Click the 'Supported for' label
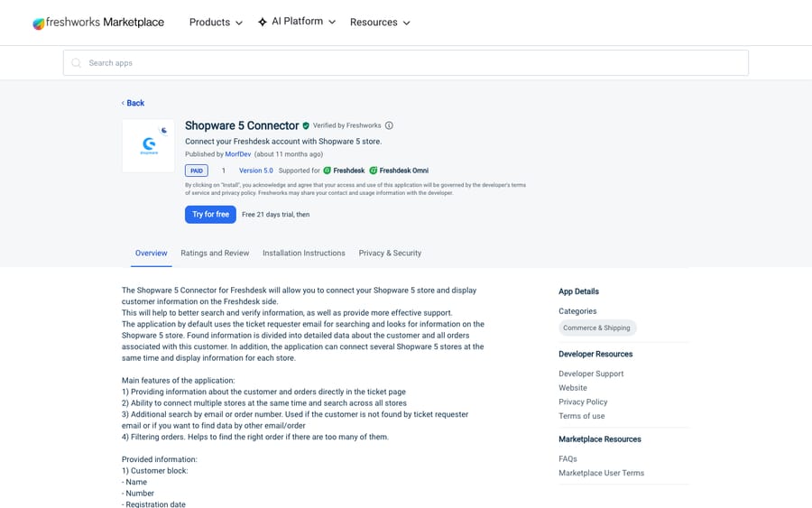 [300, 171]
